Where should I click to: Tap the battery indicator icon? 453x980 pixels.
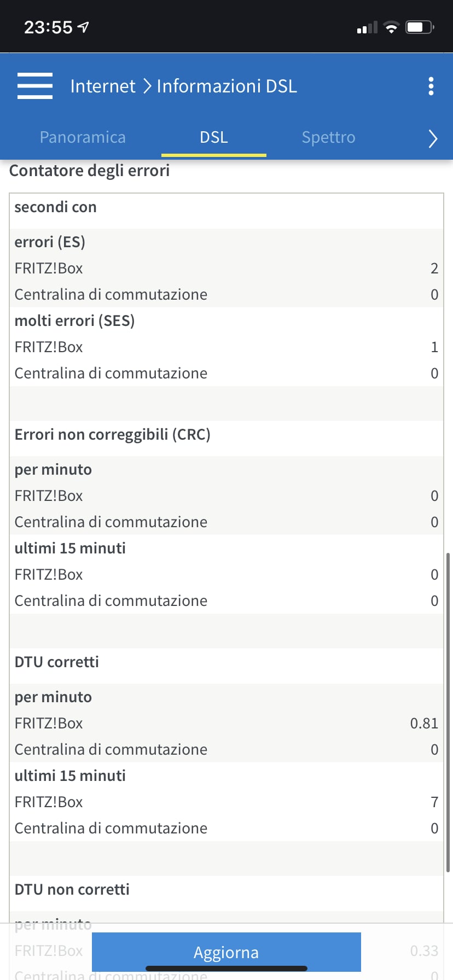(x=419, y=27)
